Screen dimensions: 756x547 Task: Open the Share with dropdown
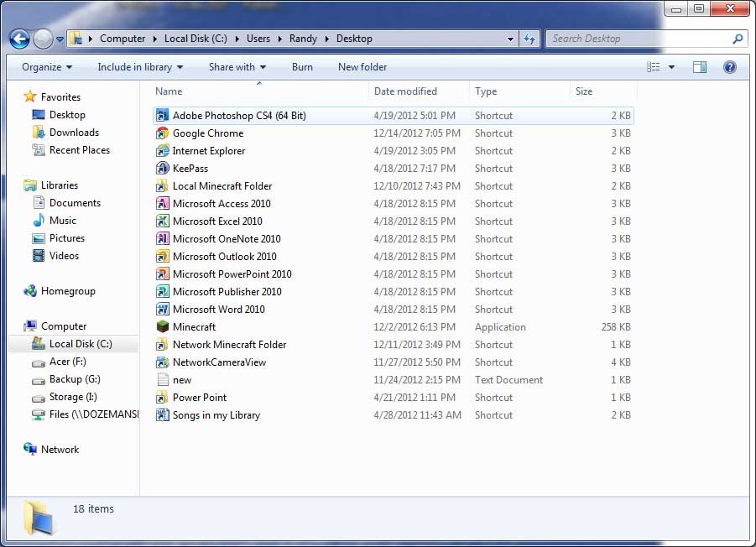[x=237, y=67]
